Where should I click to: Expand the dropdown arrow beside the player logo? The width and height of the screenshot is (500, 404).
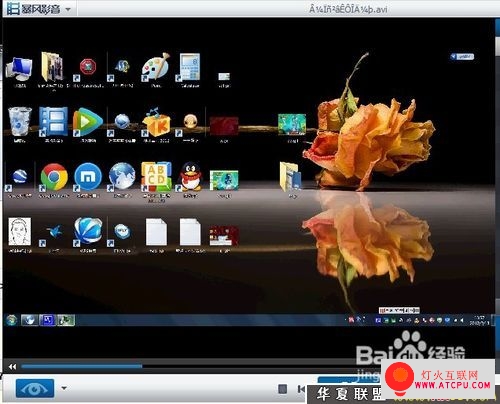(x=68, y=9)
